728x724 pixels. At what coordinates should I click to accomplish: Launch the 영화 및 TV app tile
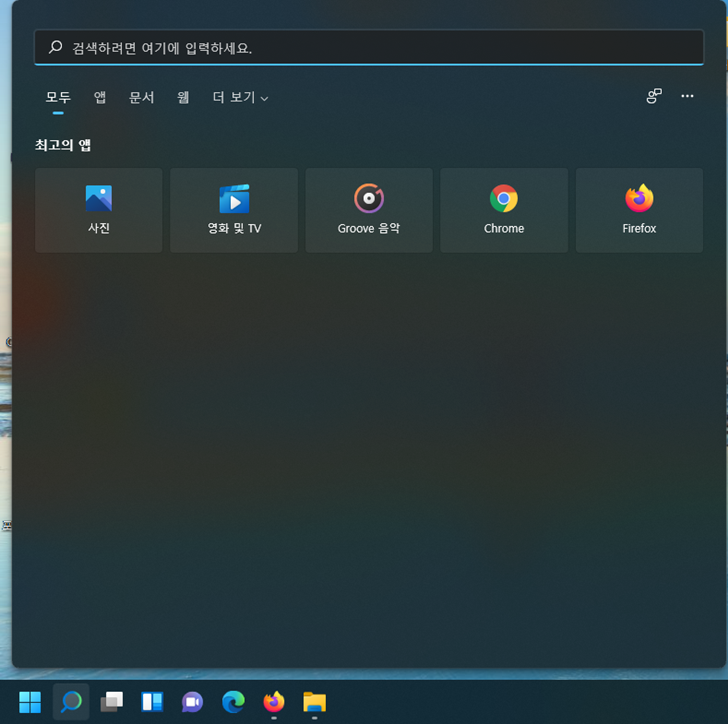tap(234, 210)
